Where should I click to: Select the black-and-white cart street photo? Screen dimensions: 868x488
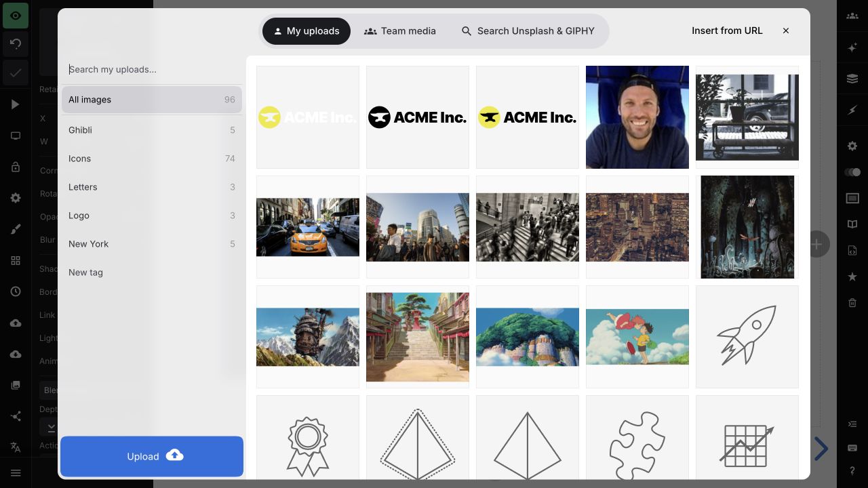pos(747,117)
